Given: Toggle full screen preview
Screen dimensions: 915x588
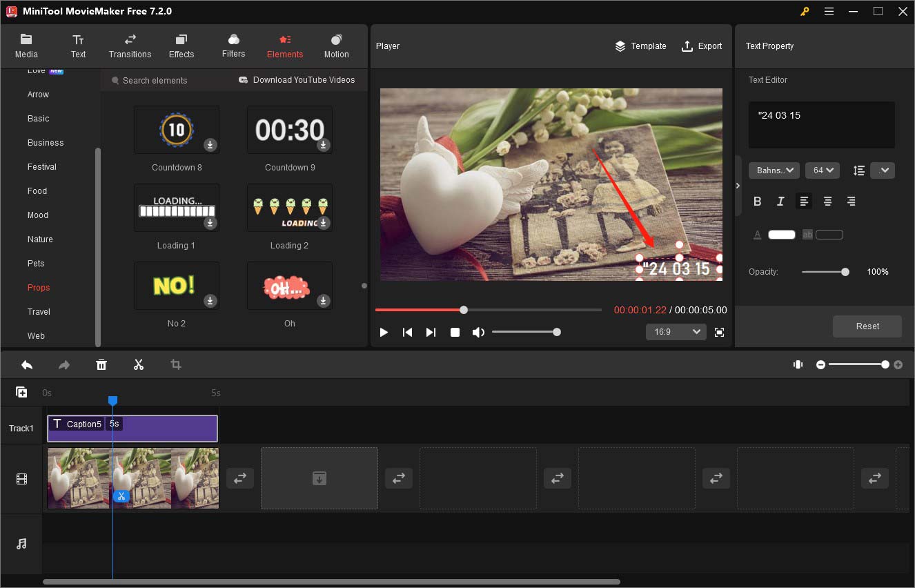Looking at the screenshot, I should [x=719, y=332].
